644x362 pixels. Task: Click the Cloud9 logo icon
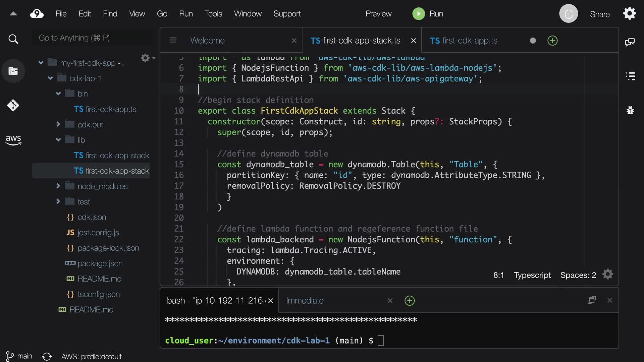(x=37, y=14)
